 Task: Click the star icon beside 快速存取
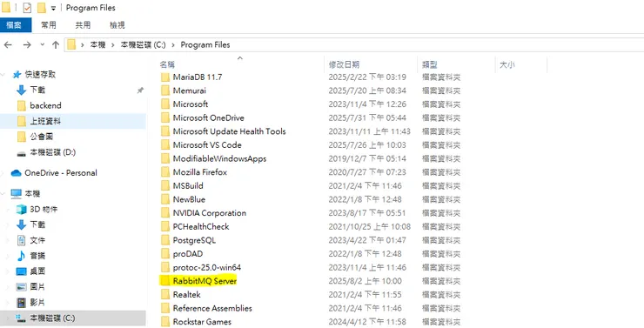(x=17, y=74)
